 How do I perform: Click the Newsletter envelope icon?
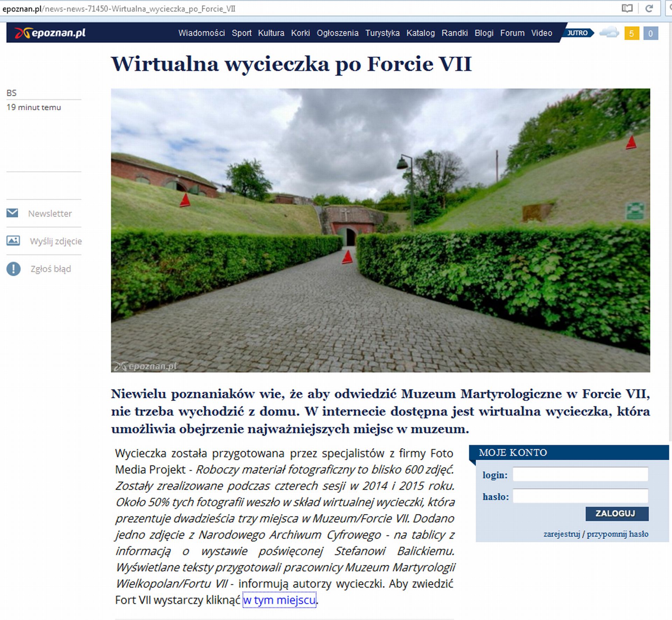[x=12, y=213]
